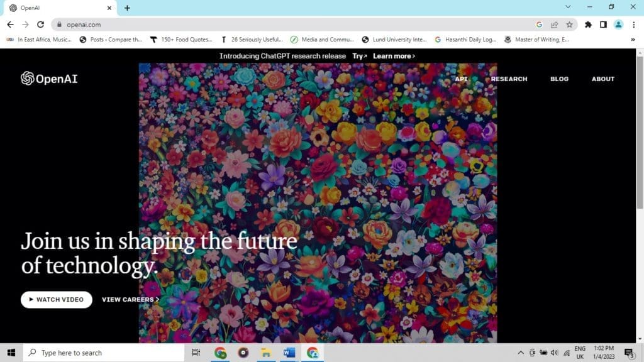The height and width of the screenshot is (362, 644).
Task: Click Learn more in the ChatGPT banner
Action: point(394,56)
